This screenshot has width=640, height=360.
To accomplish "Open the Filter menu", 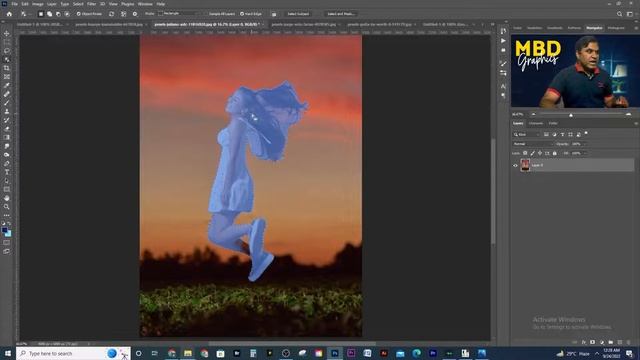I will click(x=91, y=4).
